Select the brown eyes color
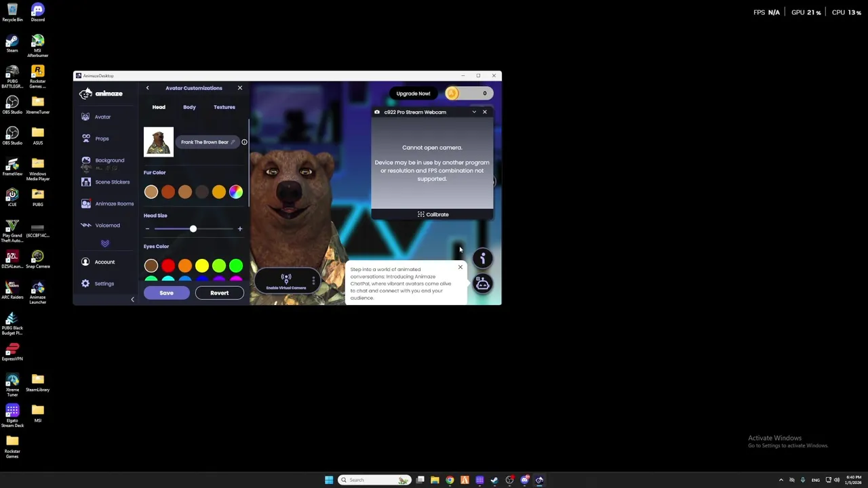The width and height of the screenshot is (868, 488). coord(151,266)
